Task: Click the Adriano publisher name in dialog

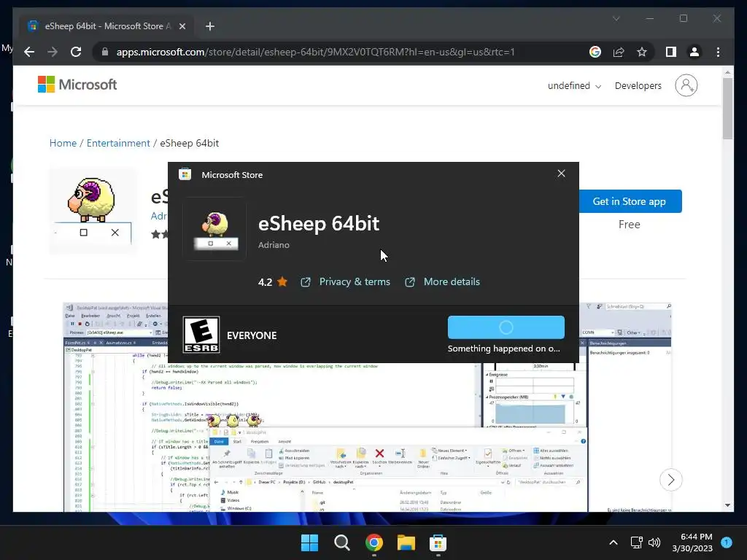Action: click(274, 245)
